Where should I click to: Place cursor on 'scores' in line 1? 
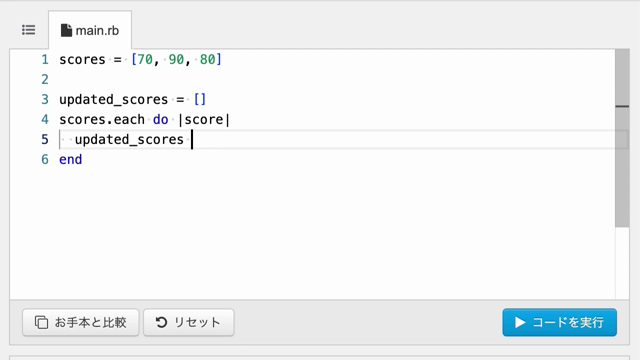82,60
